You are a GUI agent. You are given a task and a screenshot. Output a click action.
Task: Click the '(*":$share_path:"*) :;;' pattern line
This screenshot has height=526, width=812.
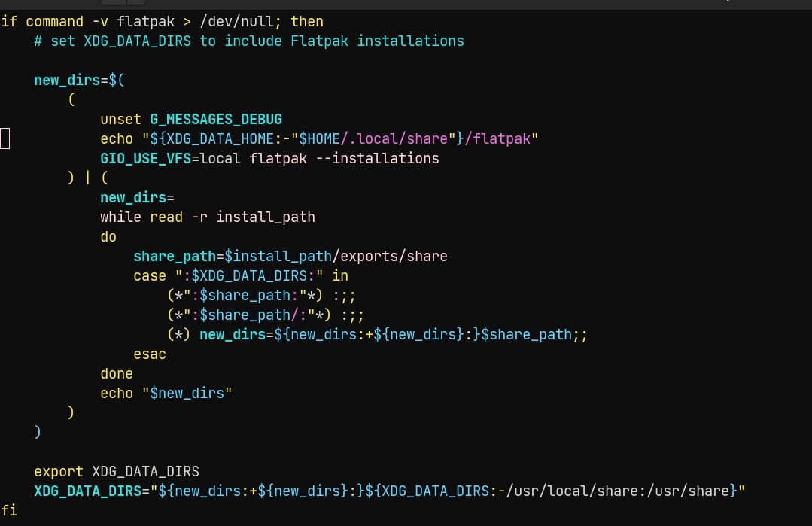262,296
